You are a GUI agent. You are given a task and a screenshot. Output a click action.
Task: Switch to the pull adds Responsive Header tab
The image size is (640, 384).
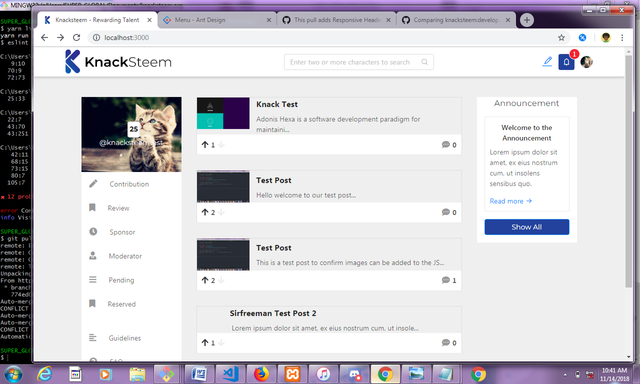click(x=336, y=20)
